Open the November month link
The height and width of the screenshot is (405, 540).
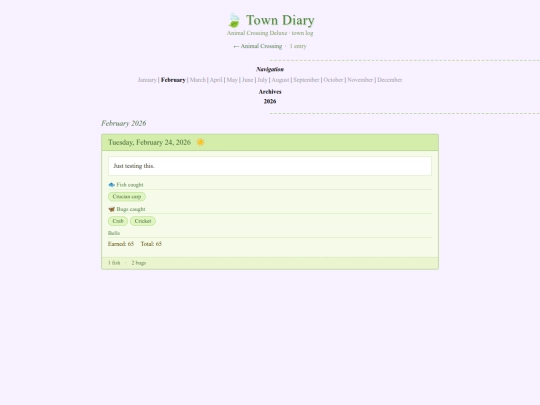pyautogui.click(x=360, y=80)
